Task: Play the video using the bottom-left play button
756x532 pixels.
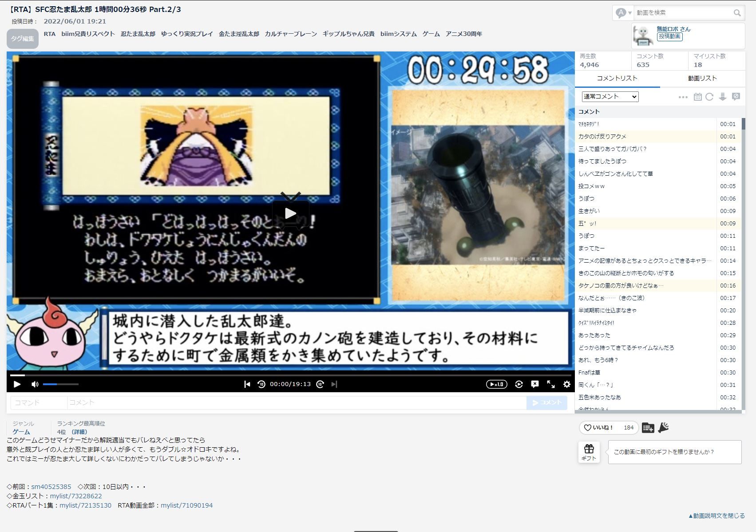Action: pos(17,384)
